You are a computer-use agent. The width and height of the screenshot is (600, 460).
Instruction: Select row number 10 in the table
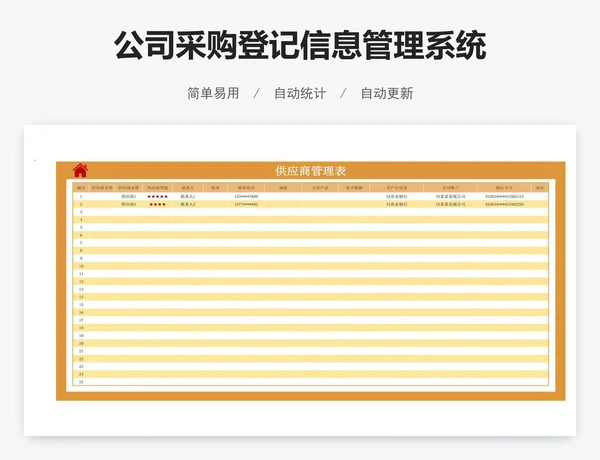[81, 266]
